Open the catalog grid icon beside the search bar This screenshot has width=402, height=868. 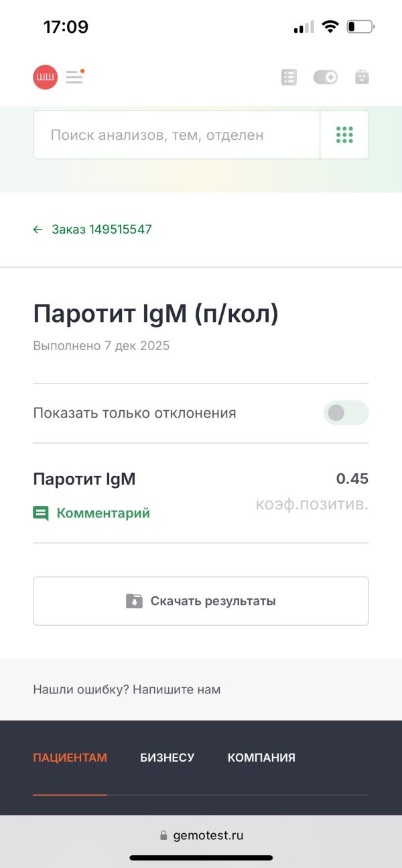point(344,135)
